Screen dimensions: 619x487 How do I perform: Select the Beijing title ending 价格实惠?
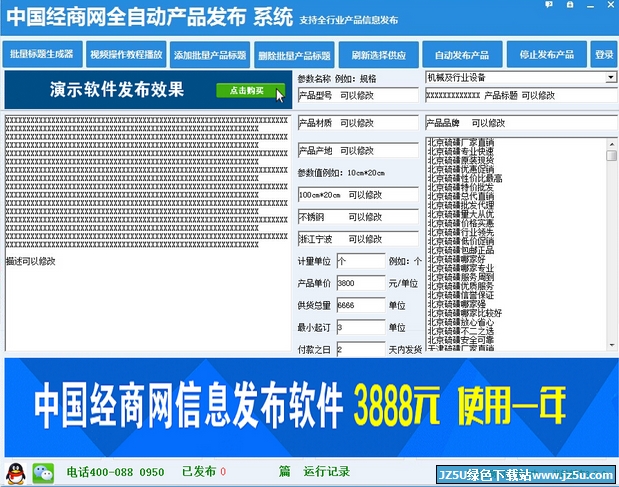click(461, 223)
